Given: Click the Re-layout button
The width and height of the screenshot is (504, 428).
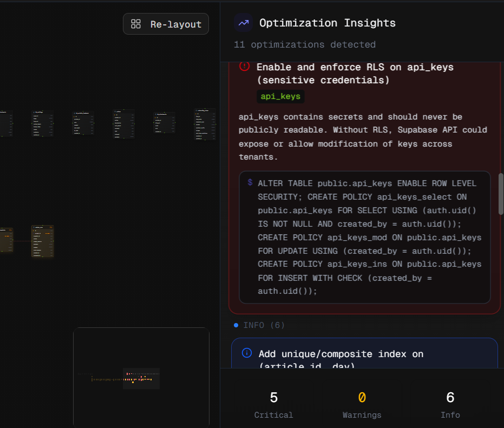Looking at the screenshot, I should click(166, 23).
